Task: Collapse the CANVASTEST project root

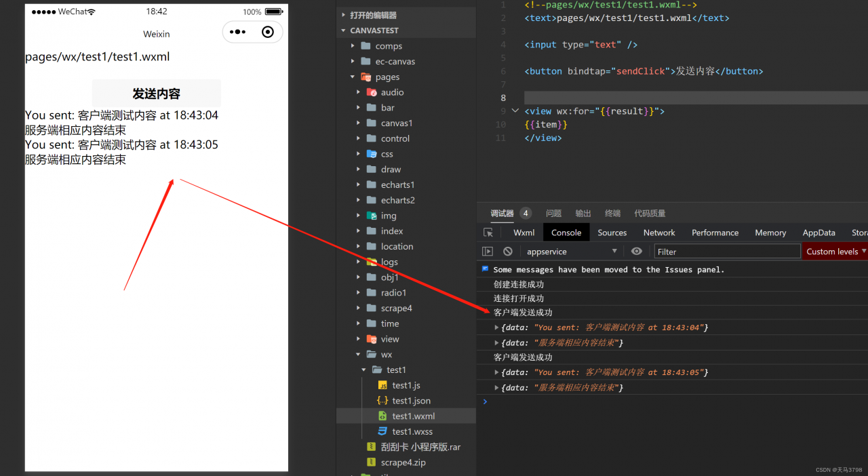Action: click(x=406, y=31)
